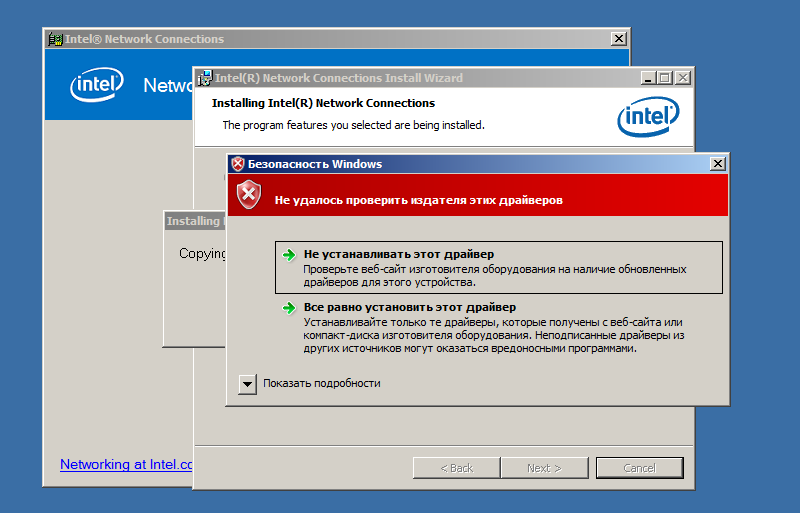The height and width of the screenshot is (513, 800).
Task: Click the "Copying" status text
Action: [x=202, y=254]
